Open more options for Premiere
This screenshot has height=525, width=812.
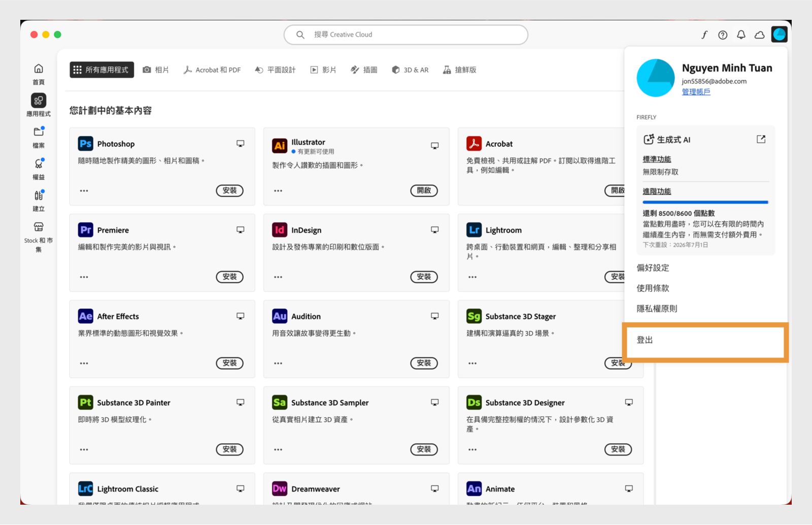pos(84,277)
